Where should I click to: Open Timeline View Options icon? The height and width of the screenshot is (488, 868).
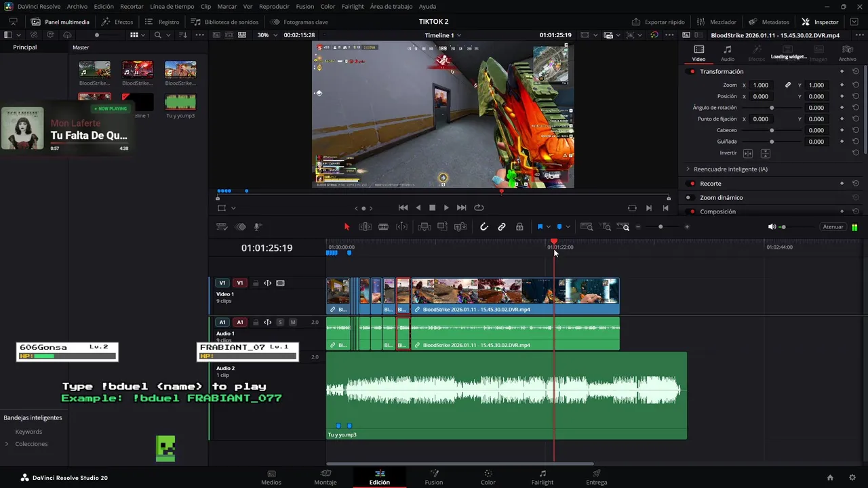tap(222, 227)
